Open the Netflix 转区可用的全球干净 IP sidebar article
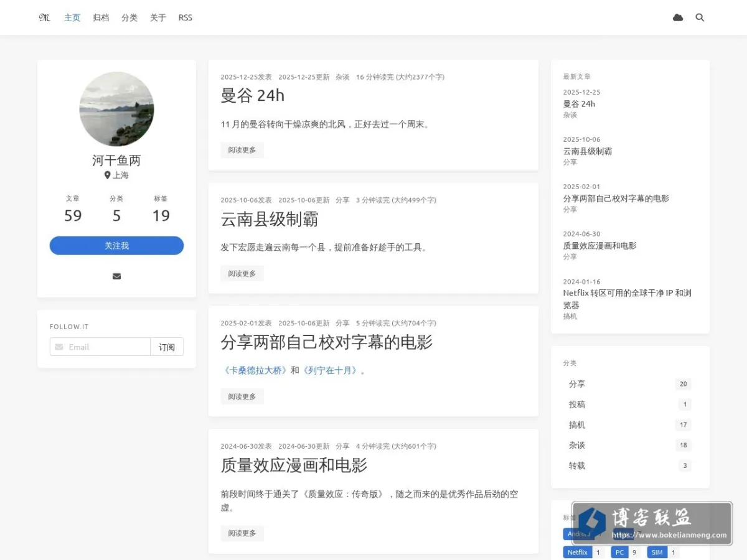 pos(627,299)
